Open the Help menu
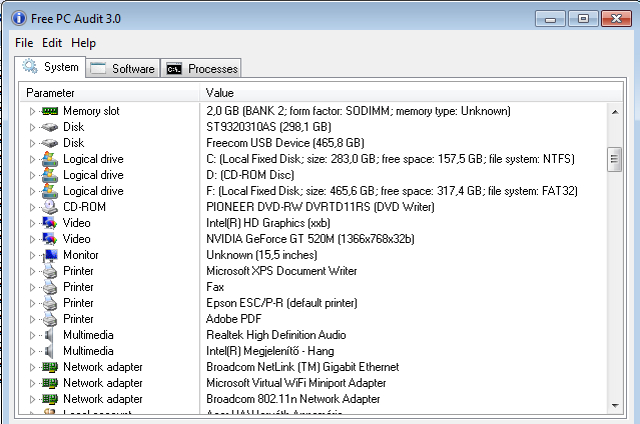Screen dimensions: 640x424 (x=83, y=43)
